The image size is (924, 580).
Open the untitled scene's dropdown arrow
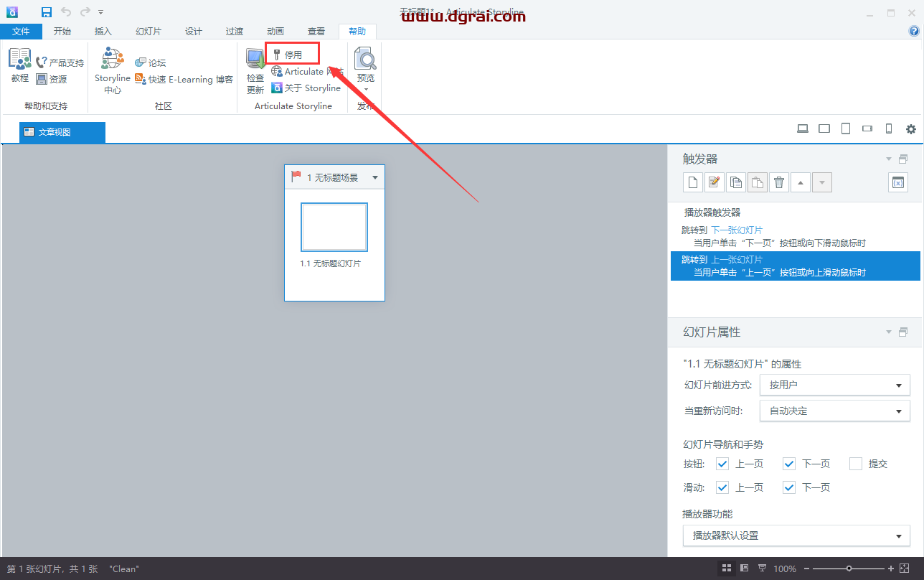374,177
